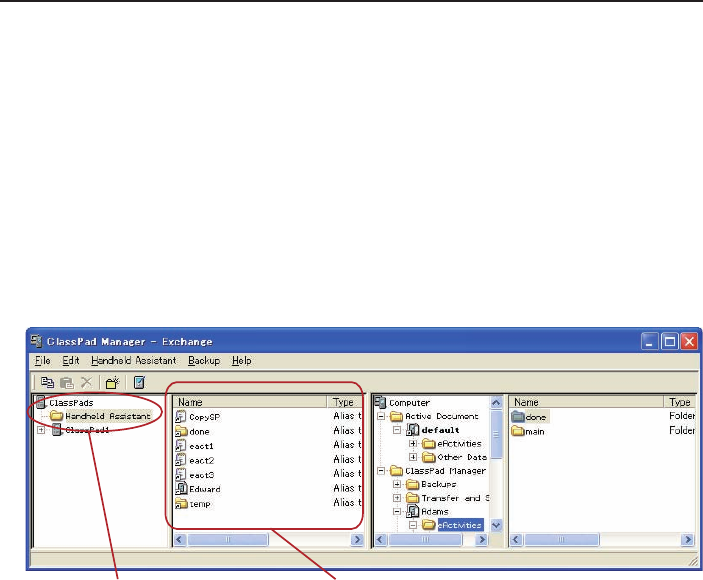This screenshot has height=580, width=703.
Task: Expand the Backups node
Action: click(397, 484)
